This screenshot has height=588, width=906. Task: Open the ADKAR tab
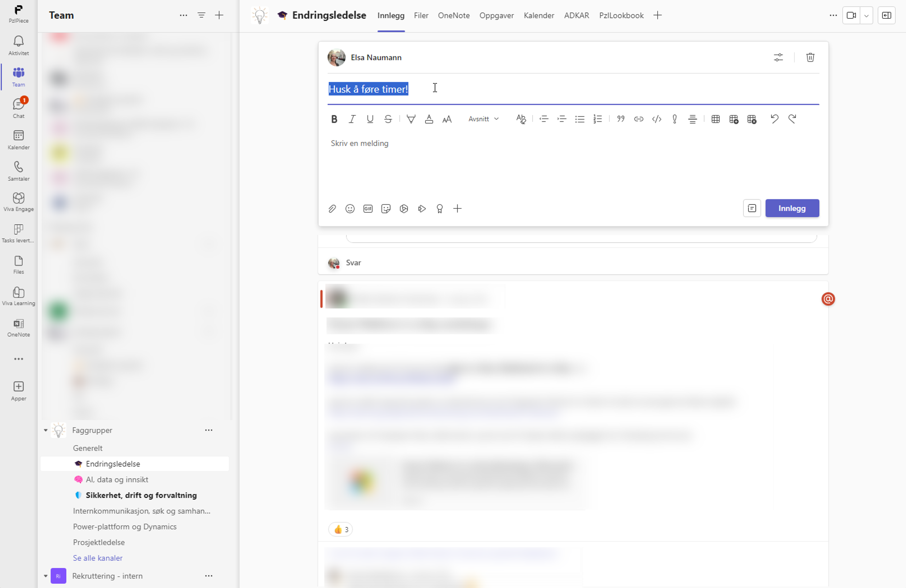[x=577, y=16]
